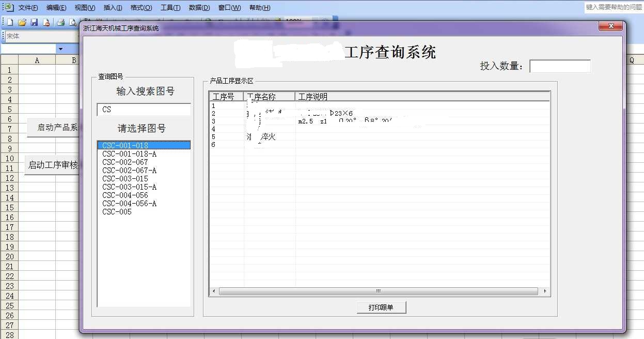Click the Print Preview magnifier icon
Viewport: 644px width, 339px height.
click(73, 22)
